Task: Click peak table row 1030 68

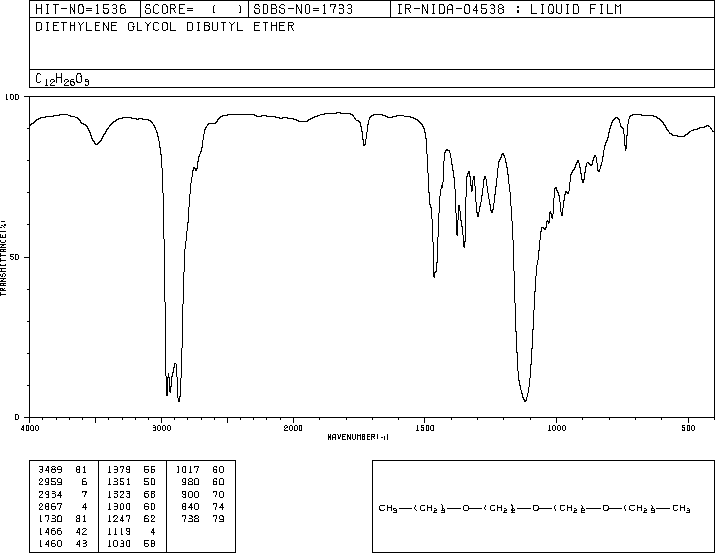Action: click(131, 544)
